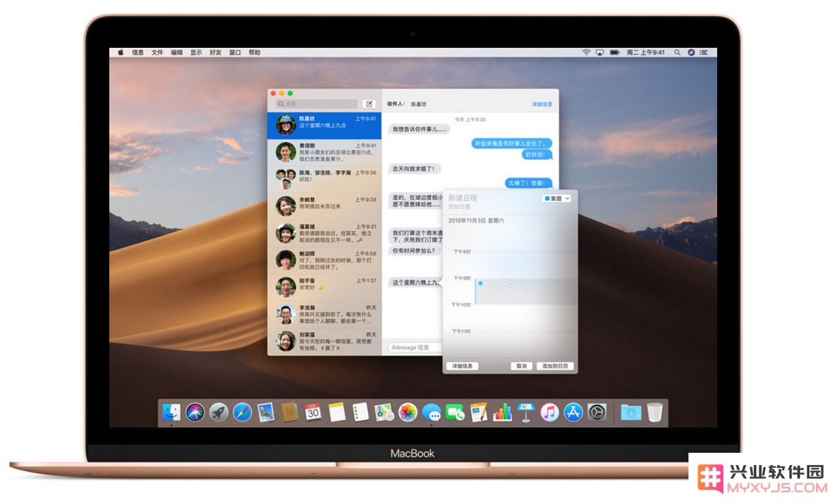
Task: Open the 窗口 menu
Action: click(x=235, y=52)
